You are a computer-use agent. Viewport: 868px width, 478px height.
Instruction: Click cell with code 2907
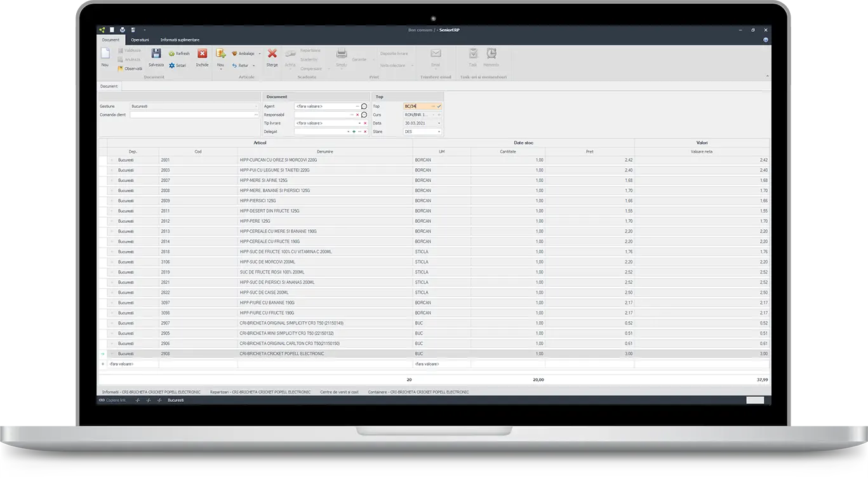click(198, 323)
